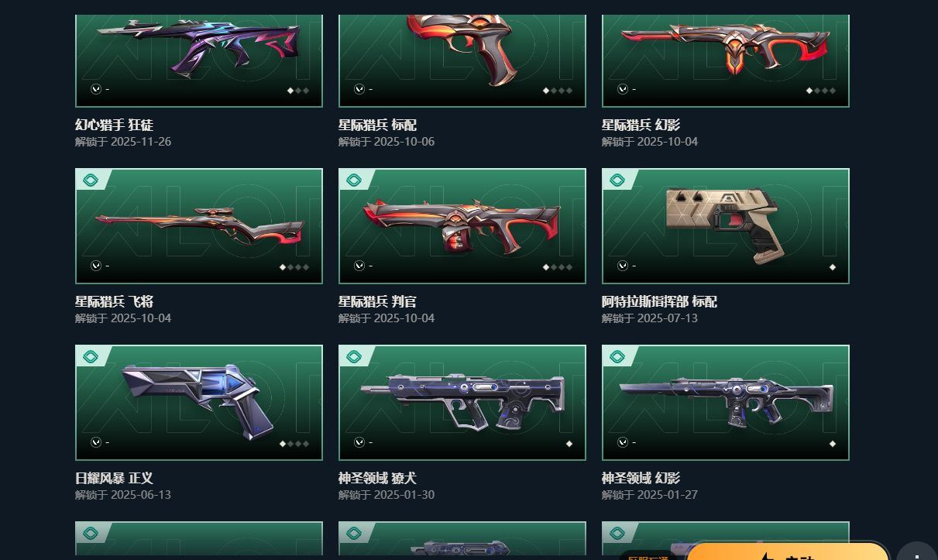This screenshot has width=938, height=560.
Task: Click the 星际猎兵 幻影 skin name
Action: [641, 125]
